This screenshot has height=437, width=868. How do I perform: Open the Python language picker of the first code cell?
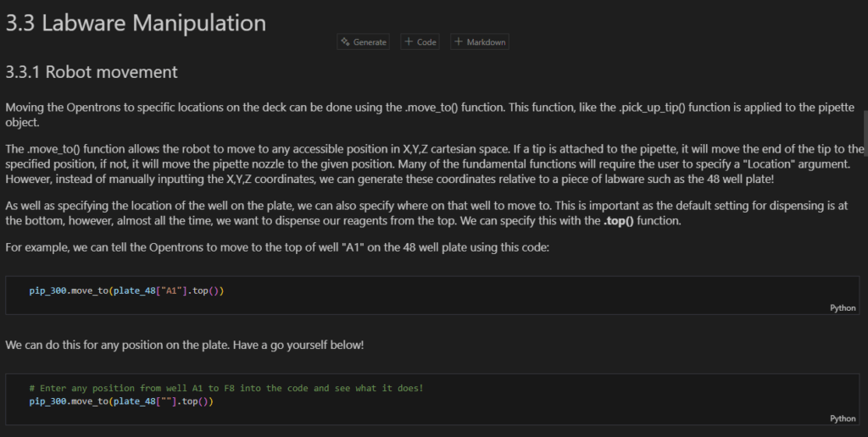point(842,308)
